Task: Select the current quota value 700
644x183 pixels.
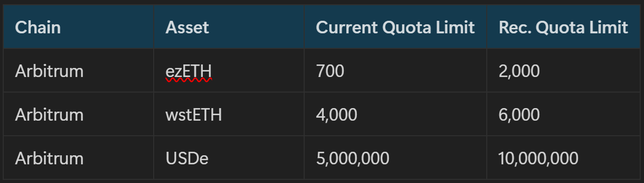Action: click(330, 71)
